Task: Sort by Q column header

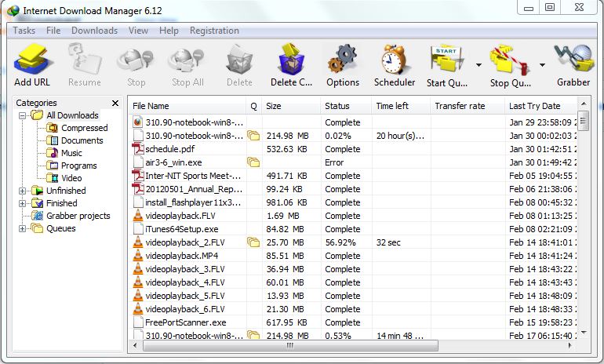Action: [x=253, y=106]
